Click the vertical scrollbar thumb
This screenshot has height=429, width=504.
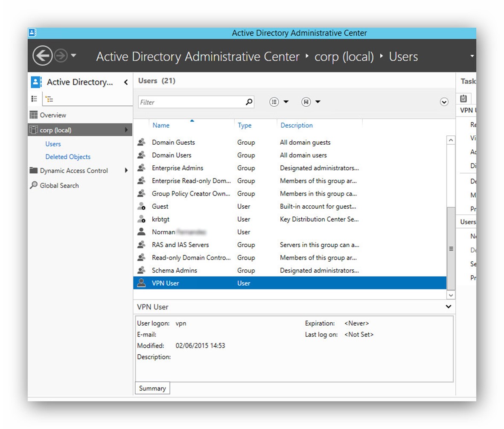451,248
